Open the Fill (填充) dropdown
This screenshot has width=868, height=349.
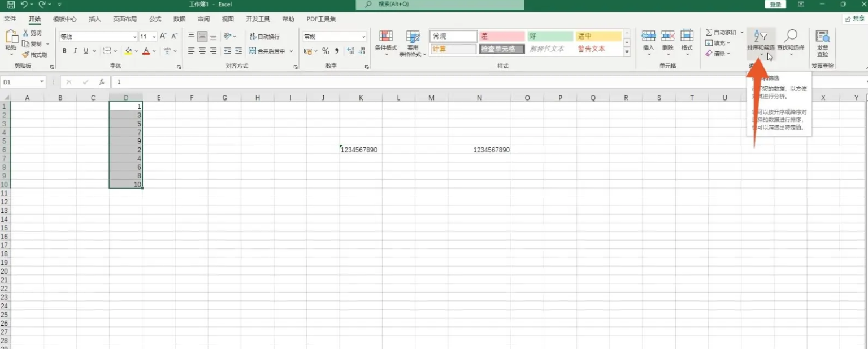[718, 43]
